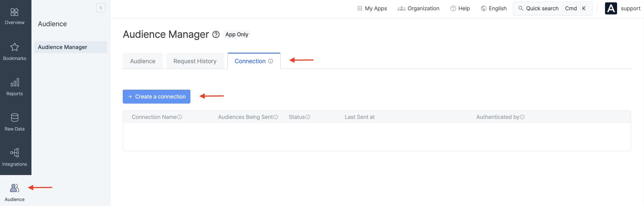
Task: Click the Status column header
Action: coord(297,117)
